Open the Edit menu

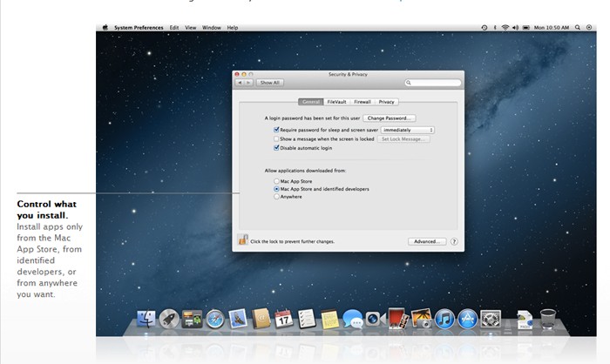174,28
